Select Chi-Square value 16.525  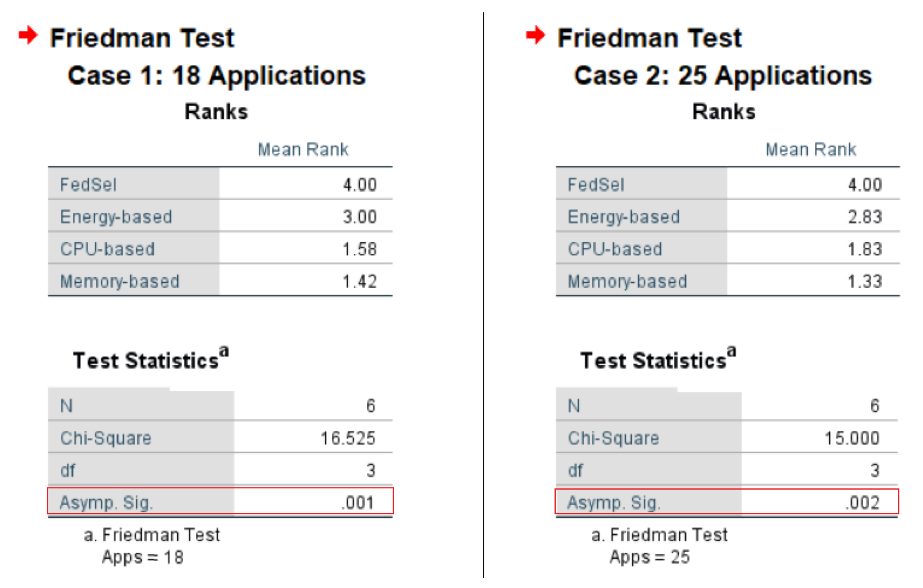(348, 438)
